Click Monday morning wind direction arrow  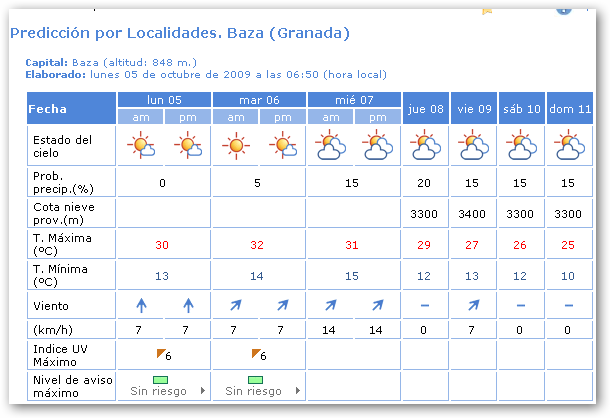140,304
